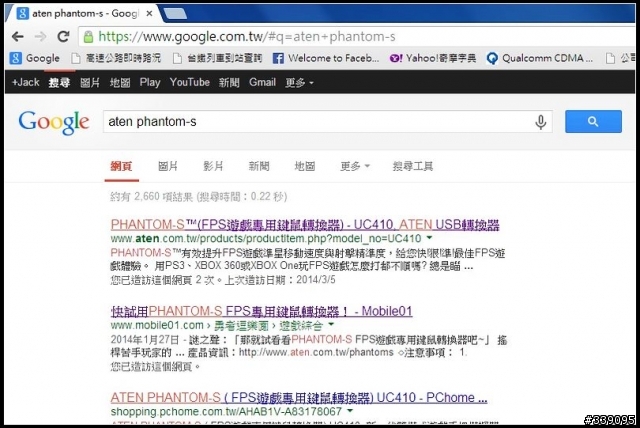Screen dimensions: 640x428
Task: Click the Google logo
Action: pyautogui.click(x=53, y=122)
